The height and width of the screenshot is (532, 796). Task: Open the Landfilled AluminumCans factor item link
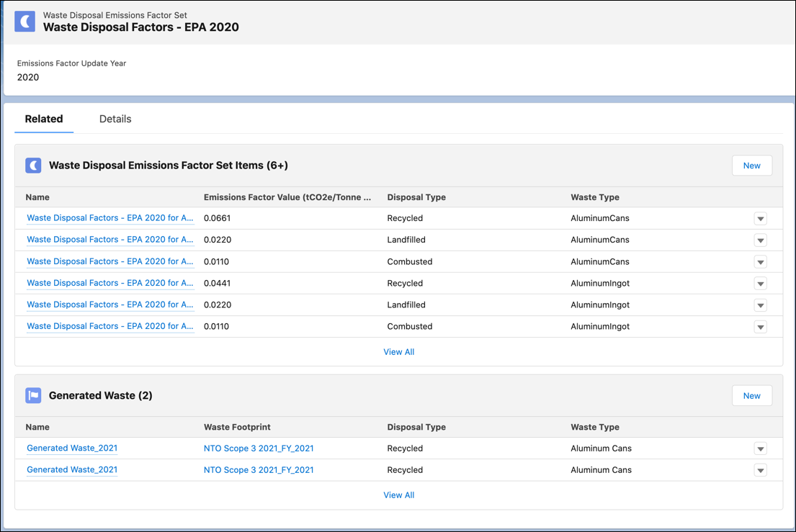(110, 240)
